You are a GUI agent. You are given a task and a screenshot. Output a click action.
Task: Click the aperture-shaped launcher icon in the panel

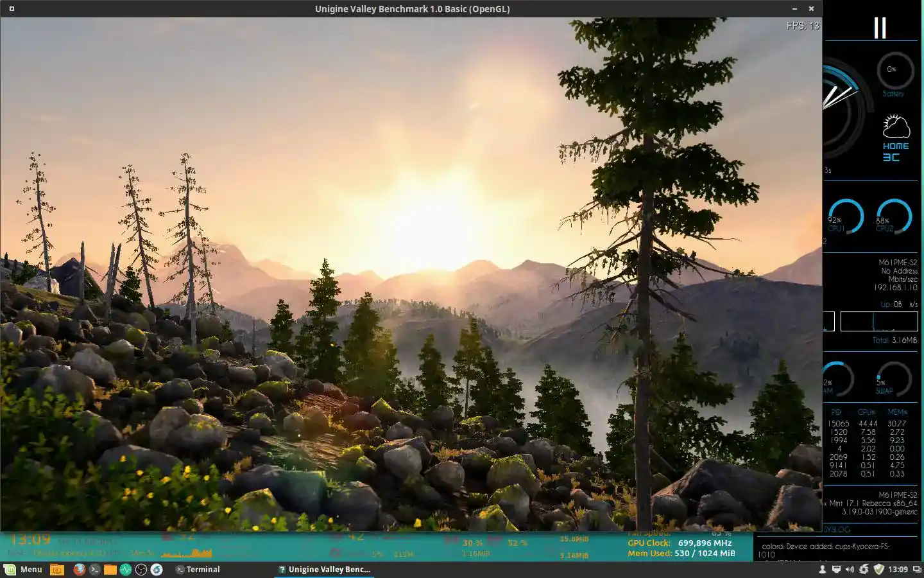tap(141, 569)
